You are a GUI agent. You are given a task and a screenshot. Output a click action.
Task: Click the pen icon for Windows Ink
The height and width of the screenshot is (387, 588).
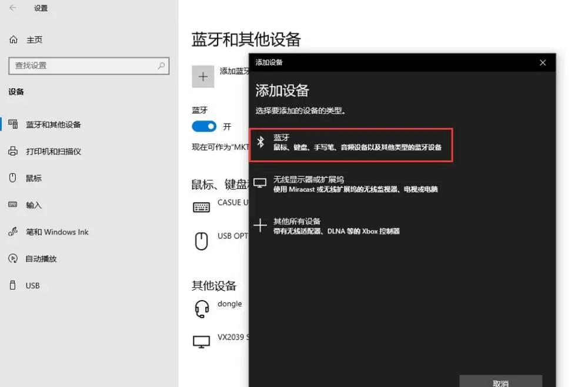pyautogui.click(x=13, y=231)
